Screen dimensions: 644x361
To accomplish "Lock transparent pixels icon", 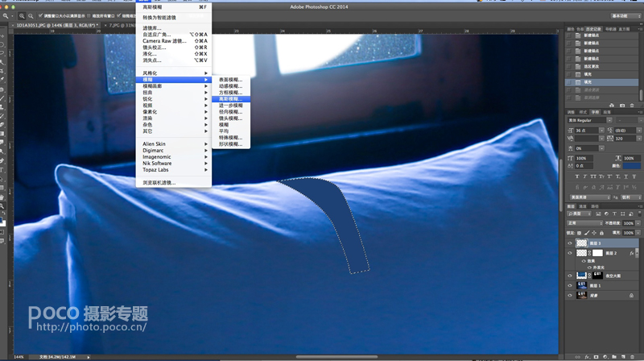I will [579, 233].
